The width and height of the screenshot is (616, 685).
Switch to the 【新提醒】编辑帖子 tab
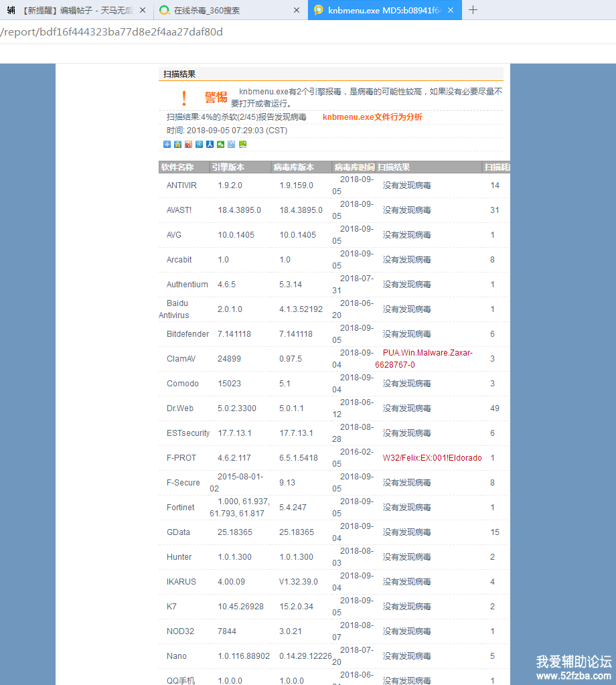pyautogui.click(x=76, y=10)
